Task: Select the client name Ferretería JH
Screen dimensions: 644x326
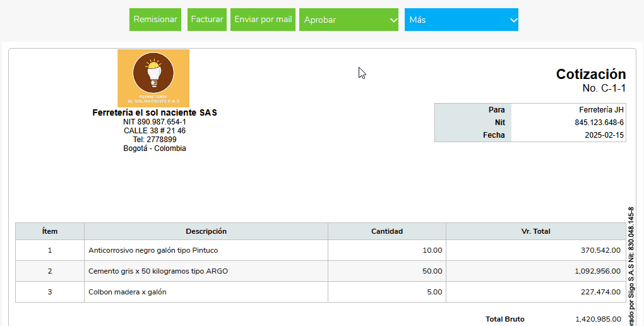Action: (x=601, y=110)
